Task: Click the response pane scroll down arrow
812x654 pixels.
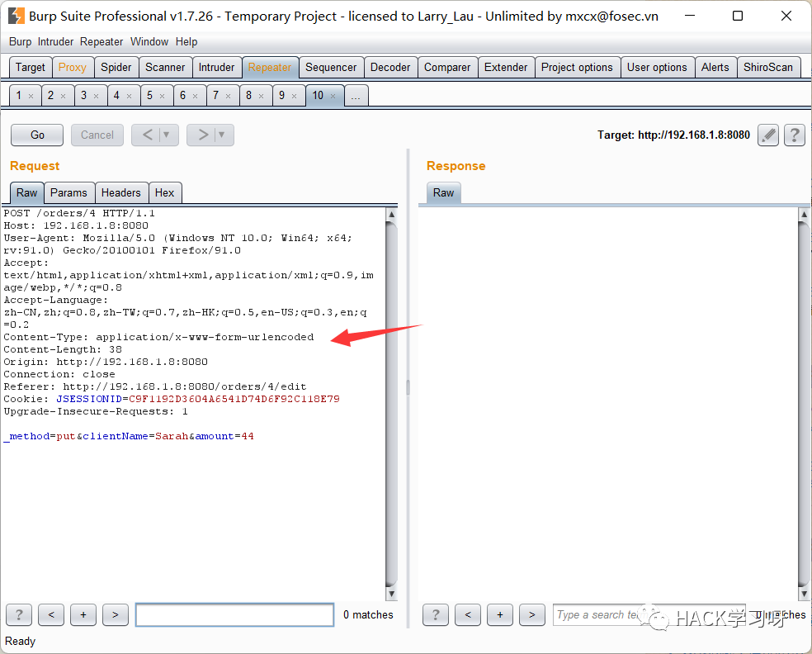Action: click(x=805, y=594)
